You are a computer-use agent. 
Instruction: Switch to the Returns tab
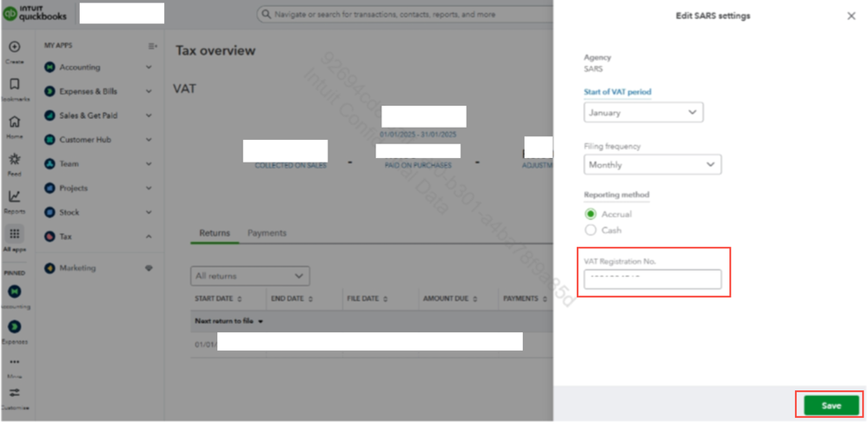[215, 233]
